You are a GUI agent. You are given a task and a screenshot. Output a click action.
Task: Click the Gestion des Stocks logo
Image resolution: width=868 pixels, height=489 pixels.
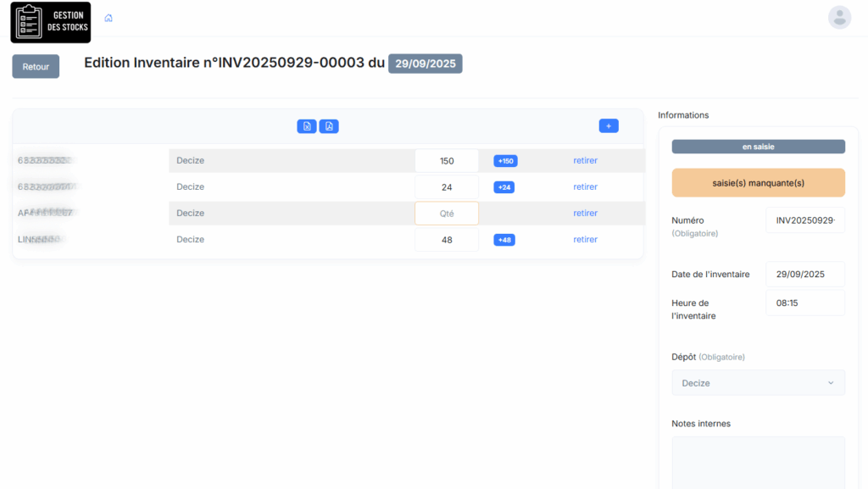(x=51, y=22)
